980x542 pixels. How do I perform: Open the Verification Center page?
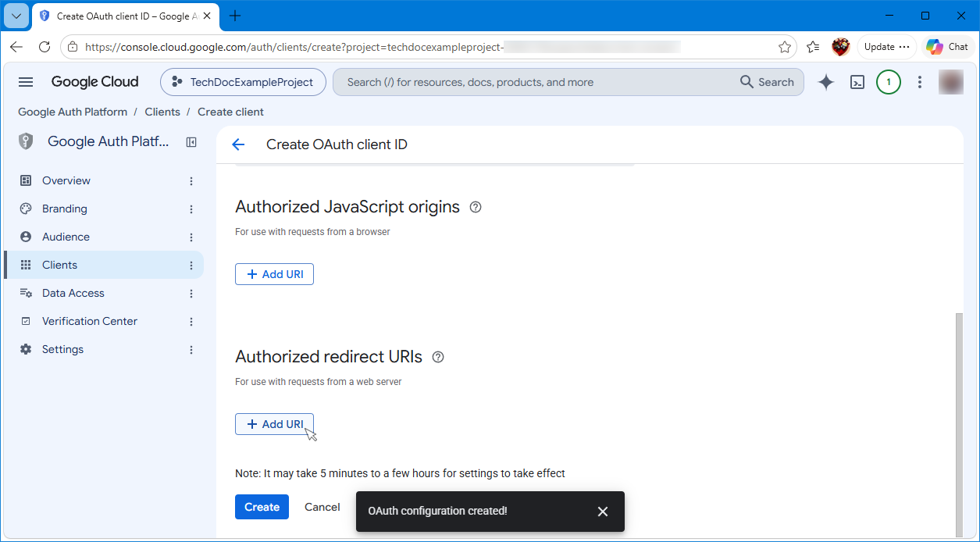(90, 321)
